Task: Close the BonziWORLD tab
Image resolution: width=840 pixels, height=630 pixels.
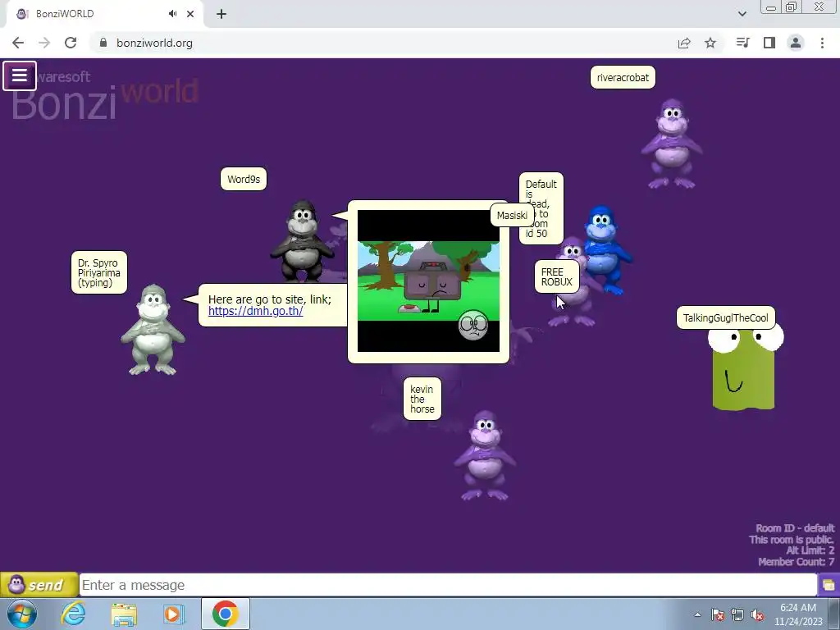Action: tap(190, 14)
